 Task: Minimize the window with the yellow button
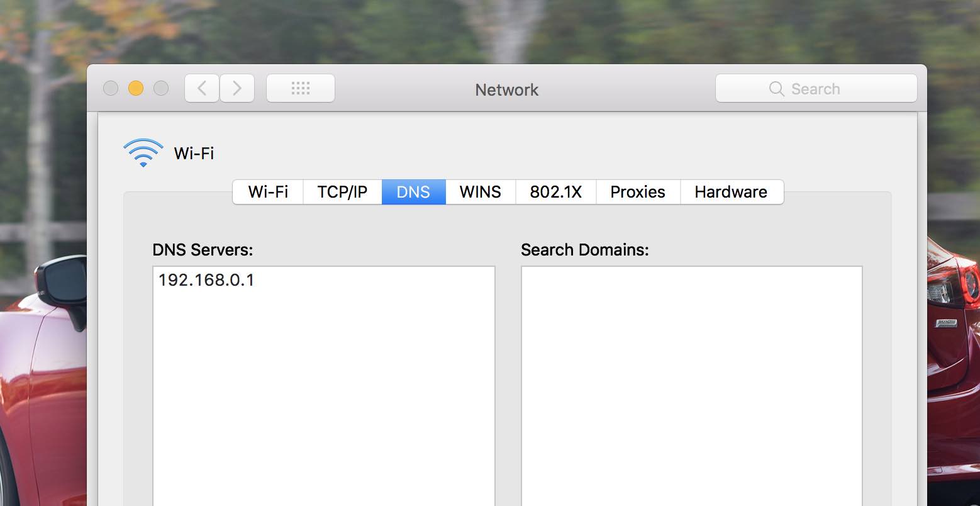click(x=136, y=89)
